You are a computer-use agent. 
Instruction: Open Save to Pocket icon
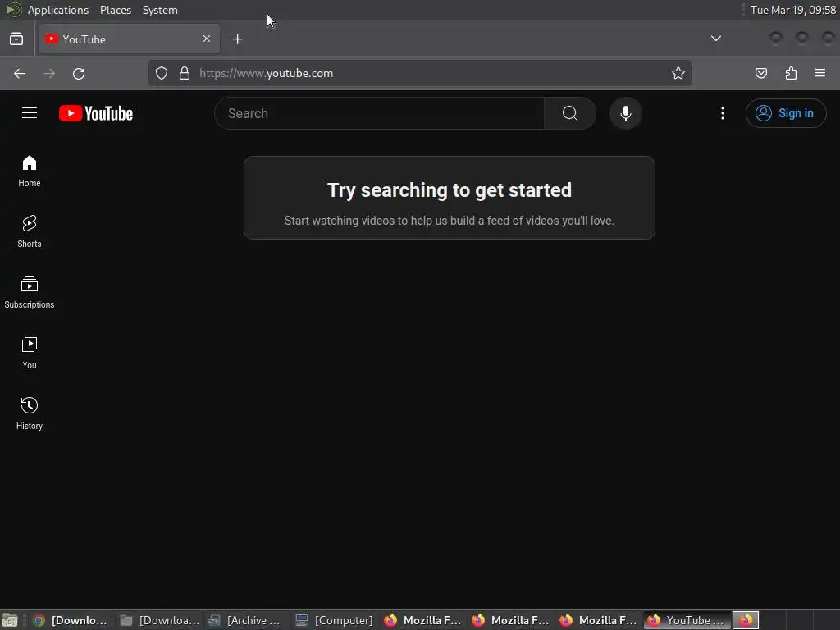[x=761, y=73]
